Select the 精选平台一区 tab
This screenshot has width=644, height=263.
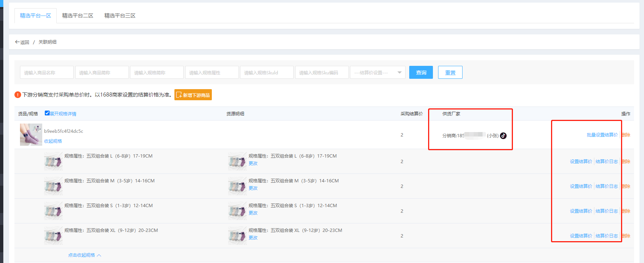tap(36, 16)
